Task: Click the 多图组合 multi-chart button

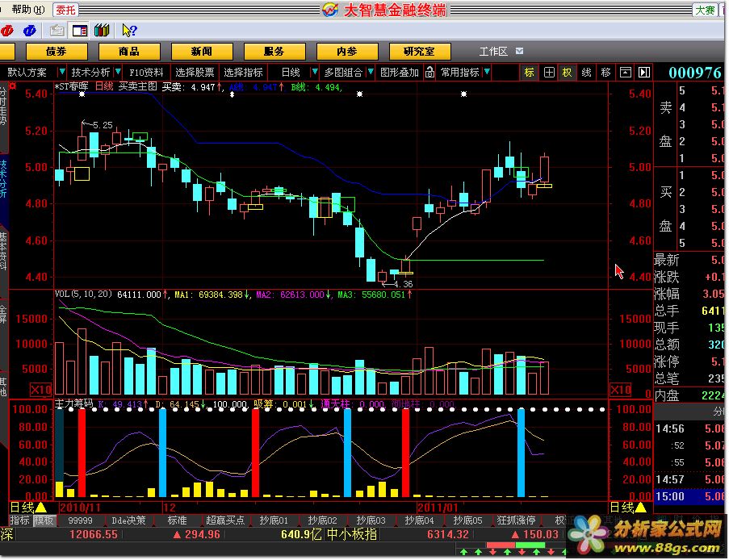Action: click(x=343, y=73)
